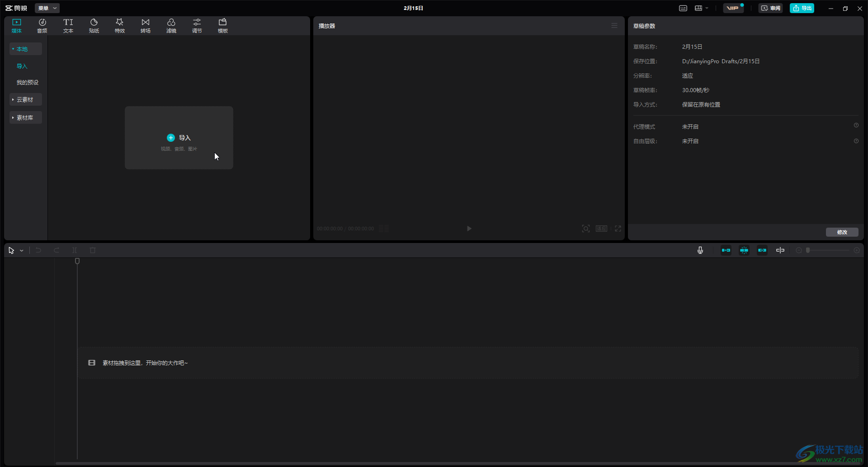868x467 pixels.
Task: Open the 菜单 dropdown menu
Action: click(x=47, y=8)
